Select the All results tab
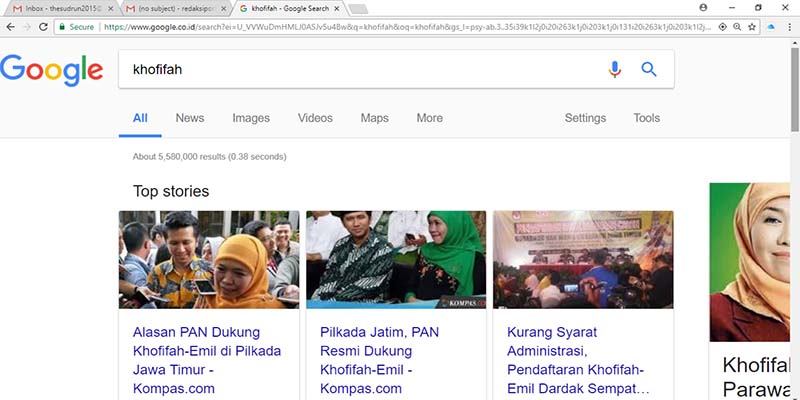 (140, 118)
